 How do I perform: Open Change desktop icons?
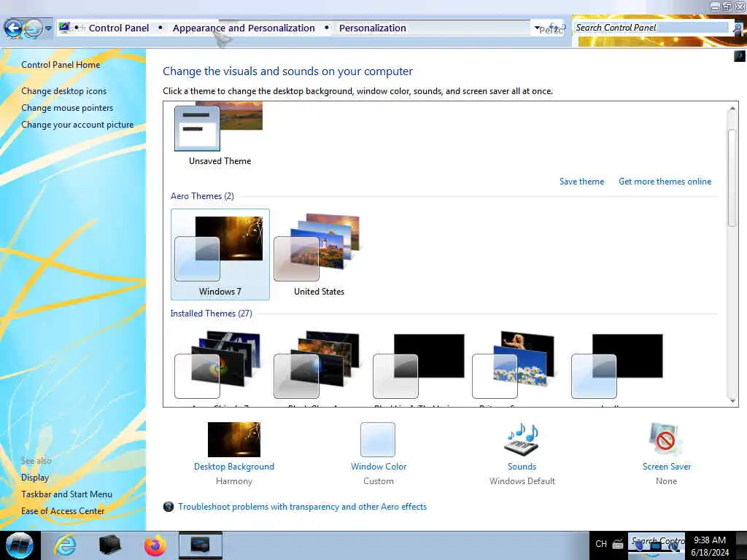(64, 91)
